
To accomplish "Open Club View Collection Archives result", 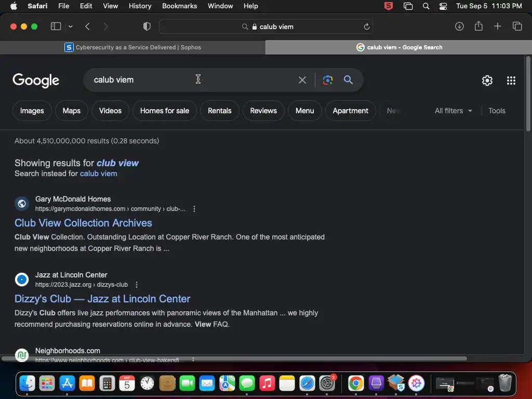I will (83, 223).
